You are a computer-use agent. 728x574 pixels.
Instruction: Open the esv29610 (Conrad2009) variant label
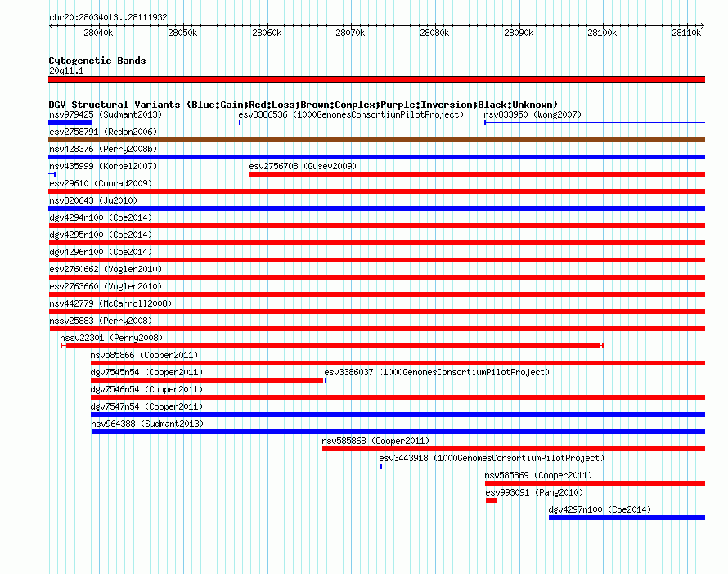(101, 183)
